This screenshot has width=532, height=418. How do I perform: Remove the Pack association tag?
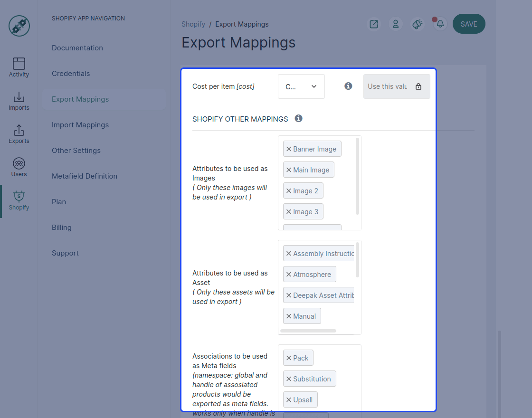click(289, 358)
